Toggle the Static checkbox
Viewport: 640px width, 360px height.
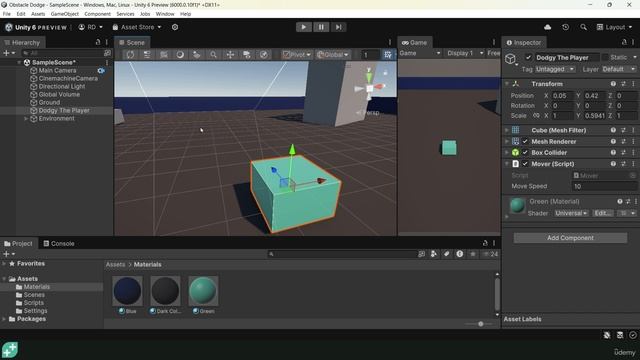[x=605, y=58]
